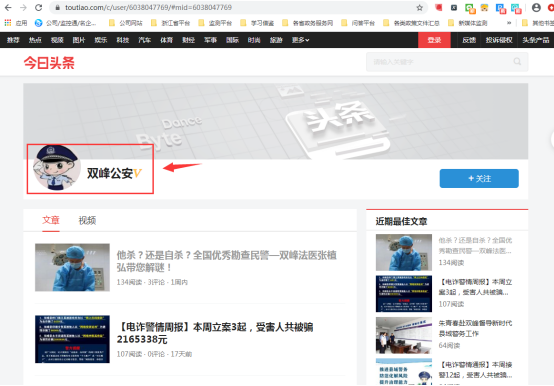Click the sidebar surgeon thumbnail
Viewport: 554px width, 386px height.
tap(403, 252)
